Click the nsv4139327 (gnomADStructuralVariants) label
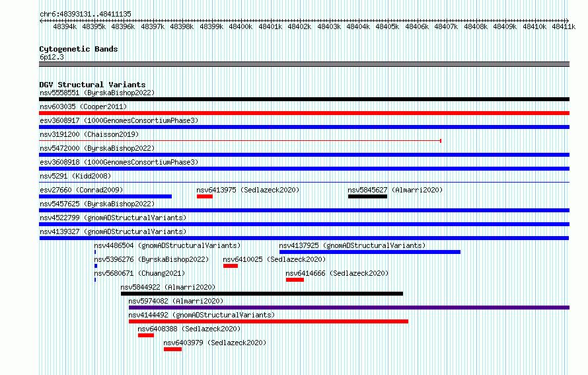 click(113, 231)
